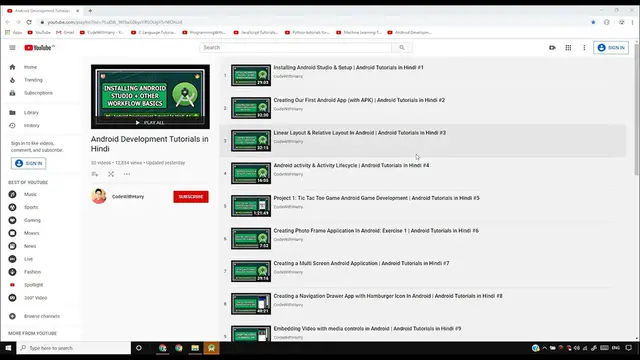Click the shuffle play icon
Image resolution: width=640 pixels, height=360 pixels.
pyautogui.click(x=111, y=174)
